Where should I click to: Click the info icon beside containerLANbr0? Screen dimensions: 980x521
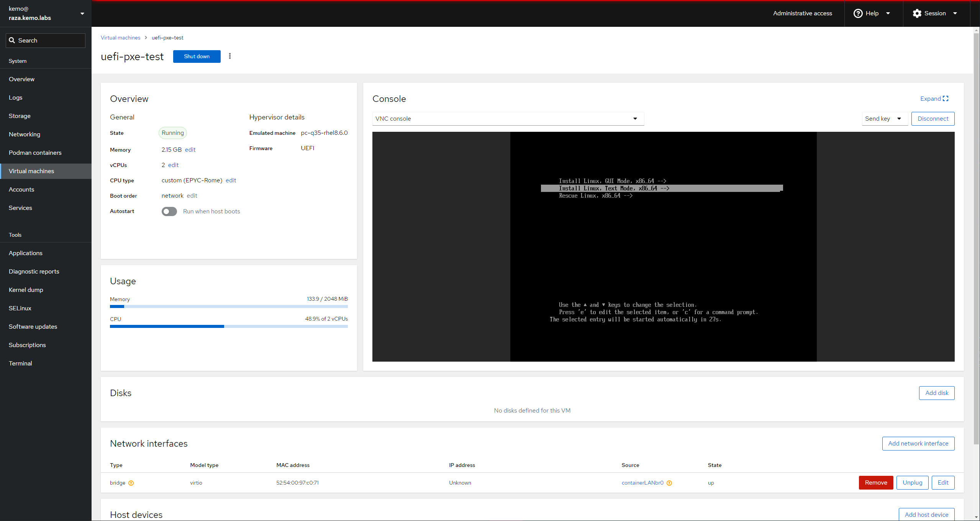pyautogui.click(x=669, y=483)
